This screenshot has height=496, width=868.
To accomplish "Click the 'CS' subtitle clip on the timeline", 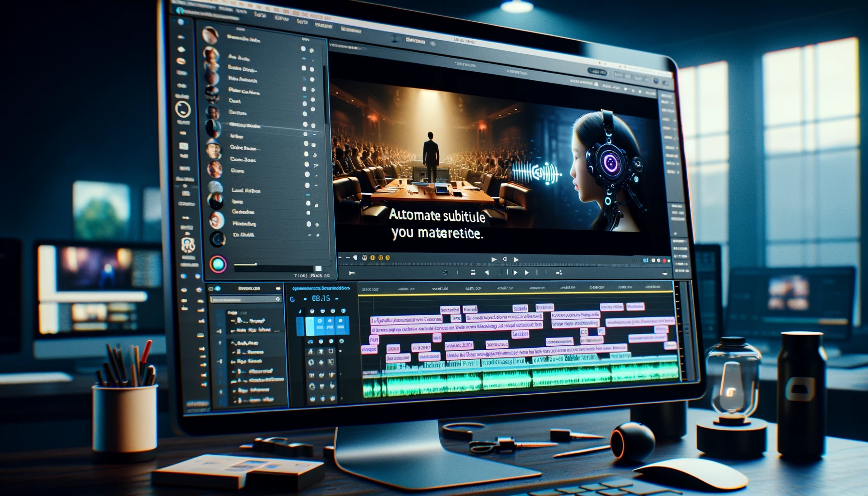I will 584,332.
